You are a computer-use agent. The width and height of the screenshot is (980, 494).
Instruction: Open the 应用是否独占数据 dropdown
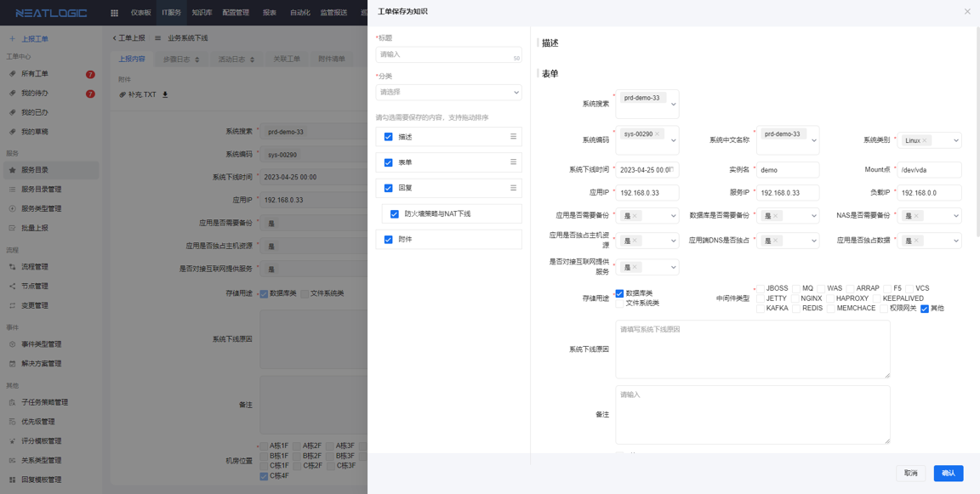click(929, 241)
